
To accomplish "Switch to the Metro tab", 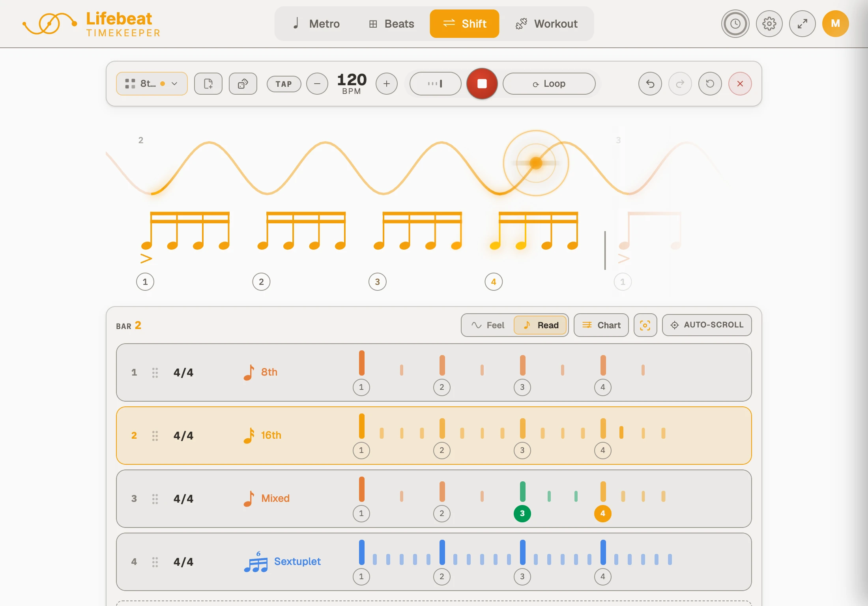I will pos(316,24).
